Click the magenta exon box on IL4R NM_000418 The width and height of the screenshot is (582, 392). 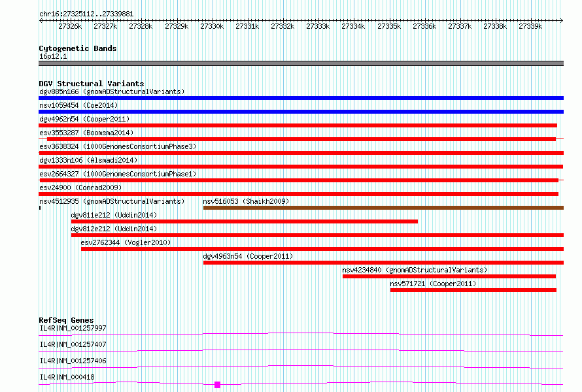[218, 385]
